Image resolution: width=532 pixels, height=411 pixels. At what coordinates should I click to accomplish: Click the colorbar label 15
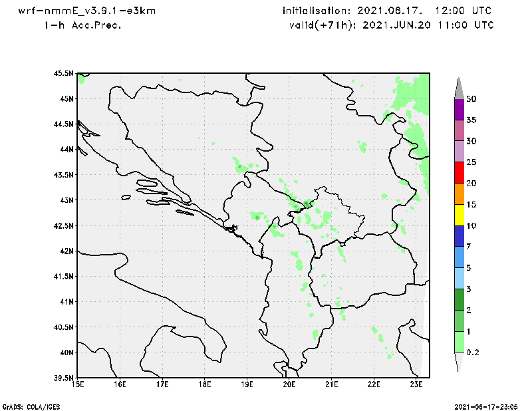click(x=471, y=204)
